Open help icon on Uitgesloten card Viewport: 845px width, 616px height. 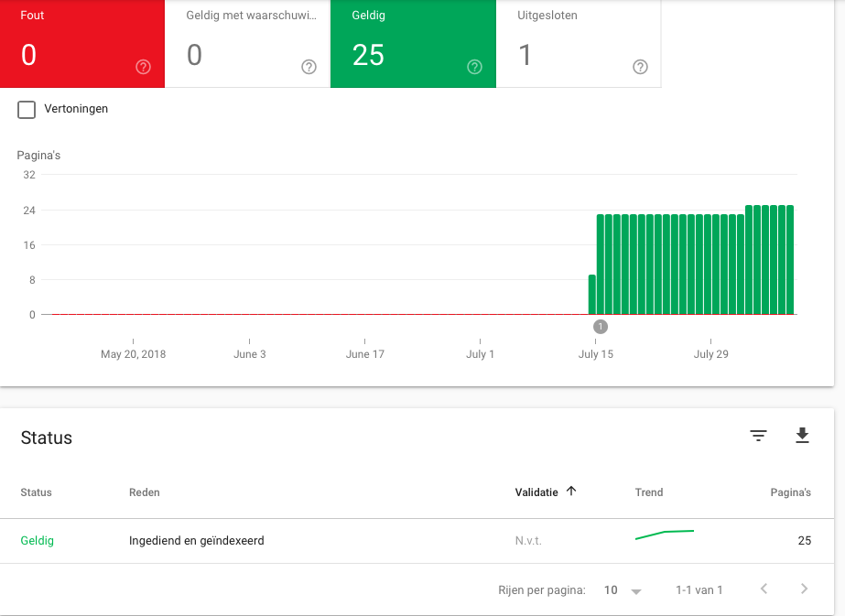coord(640,67)
